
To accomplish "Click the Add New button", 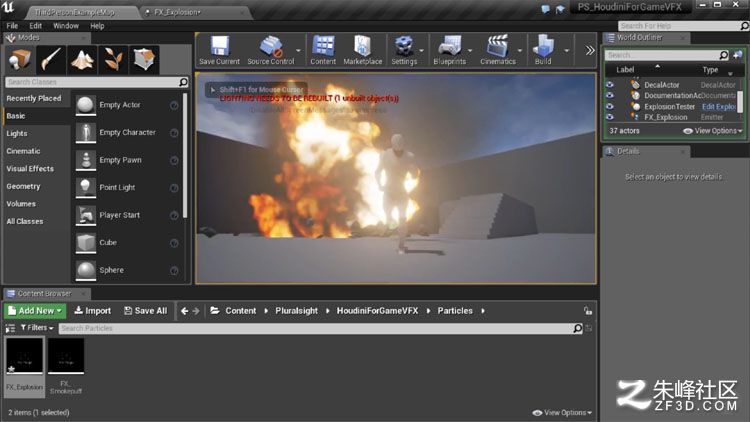I will click(x=35, y=311).
